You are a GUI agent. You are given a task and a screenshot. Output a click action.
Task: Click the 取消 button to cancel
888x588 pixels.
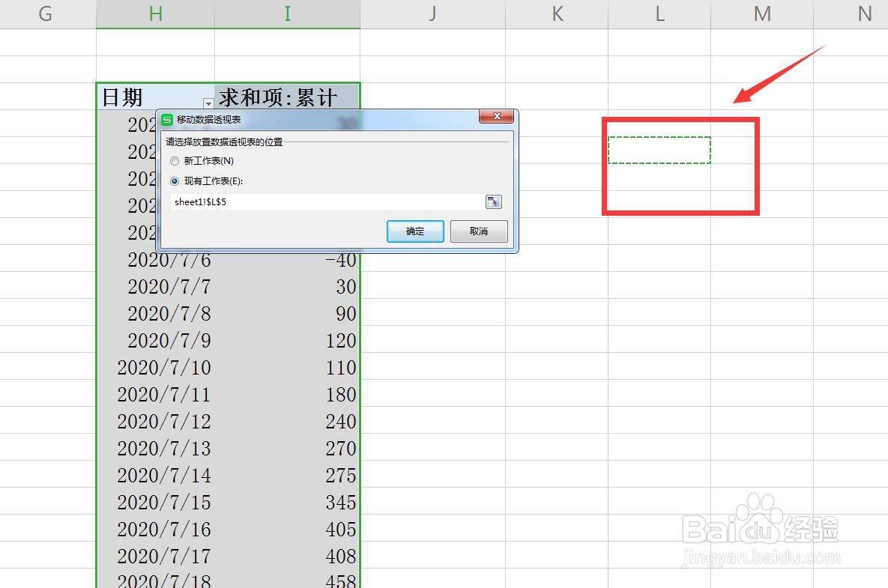coord(478,231)
